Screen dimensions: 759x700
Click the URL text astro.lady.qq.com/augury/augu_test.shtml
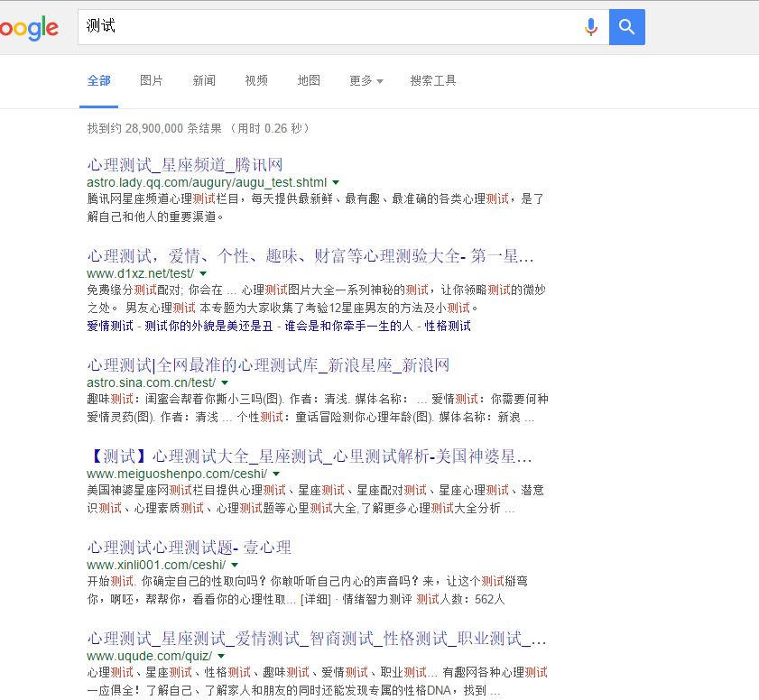[207, 182]
